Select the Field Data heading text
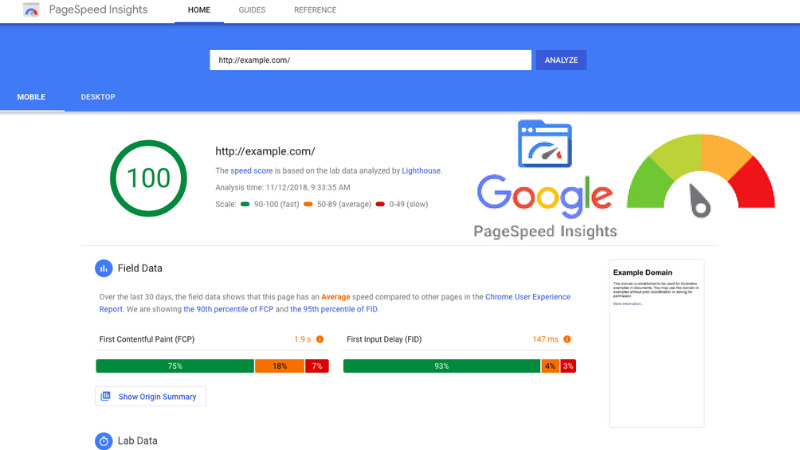800x450 pixels. click(x=140, y=268)
